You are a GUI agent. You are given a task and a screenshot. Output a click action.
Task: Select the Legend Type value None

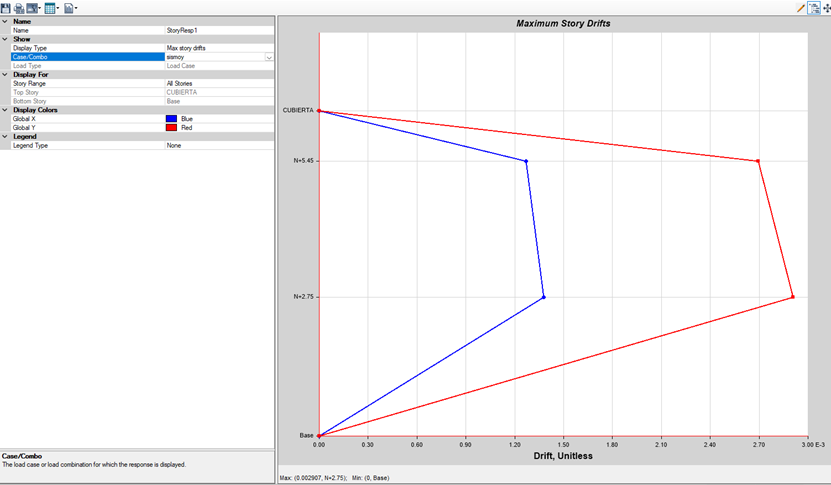(x=218, y=146)
